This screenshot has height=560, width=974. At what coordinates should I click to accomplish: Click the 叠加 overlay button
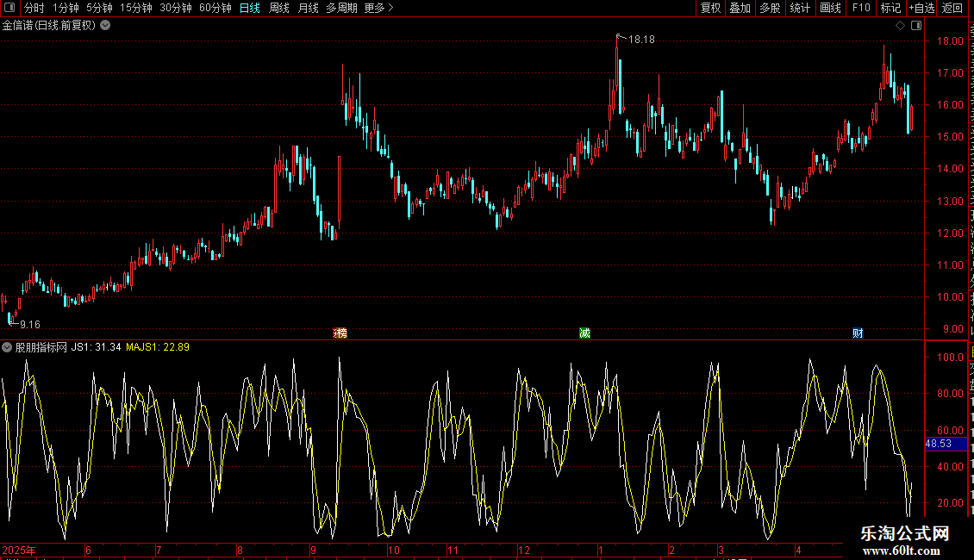coord(740,8)
